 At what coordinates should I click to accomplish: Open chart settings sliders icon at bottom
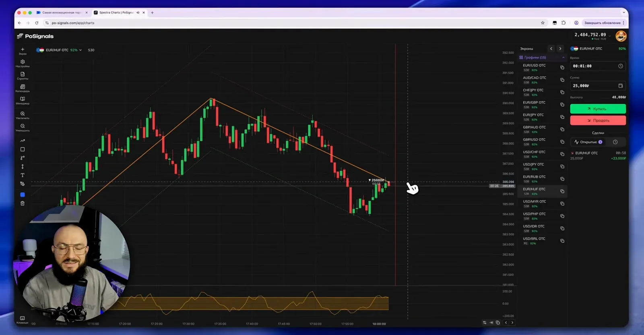click(485, 323)
